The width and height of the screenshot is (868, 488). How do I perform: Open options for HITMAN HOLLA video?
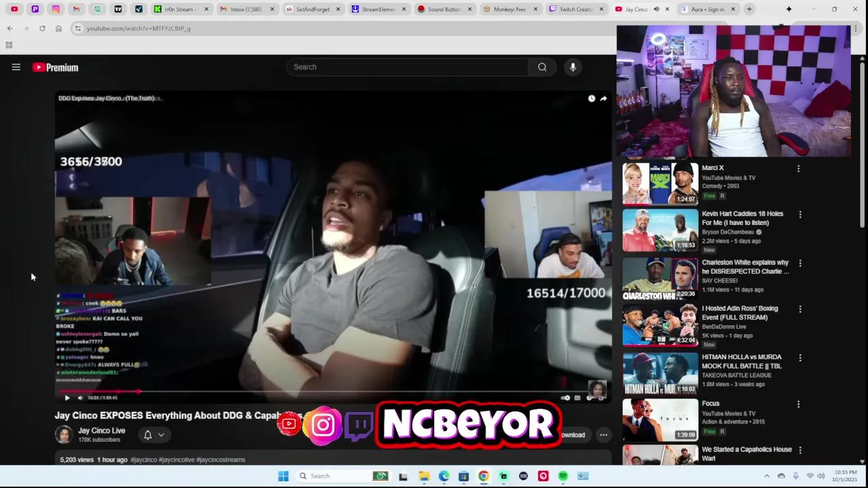pos(800,358)
